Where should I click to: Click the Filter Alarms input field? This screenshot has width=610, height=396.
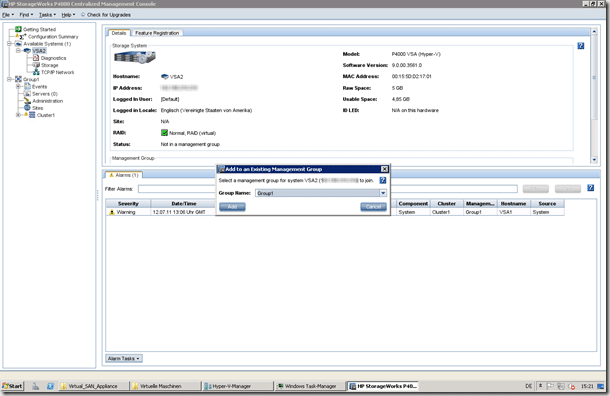tap(328, 189)
